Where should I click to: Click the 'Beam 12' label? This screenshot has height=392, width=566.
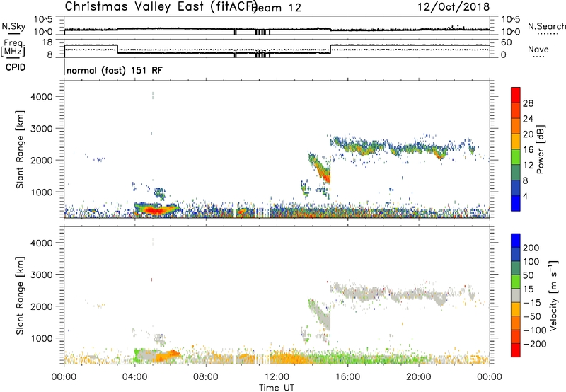click(x=277, y=8)
